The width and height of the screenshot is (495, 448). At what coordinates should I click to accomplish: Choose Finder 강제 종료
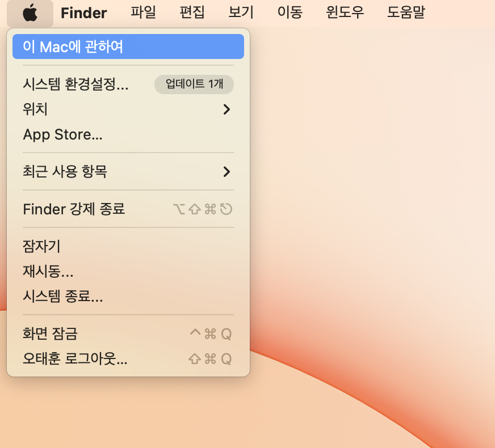pos(128,209)
